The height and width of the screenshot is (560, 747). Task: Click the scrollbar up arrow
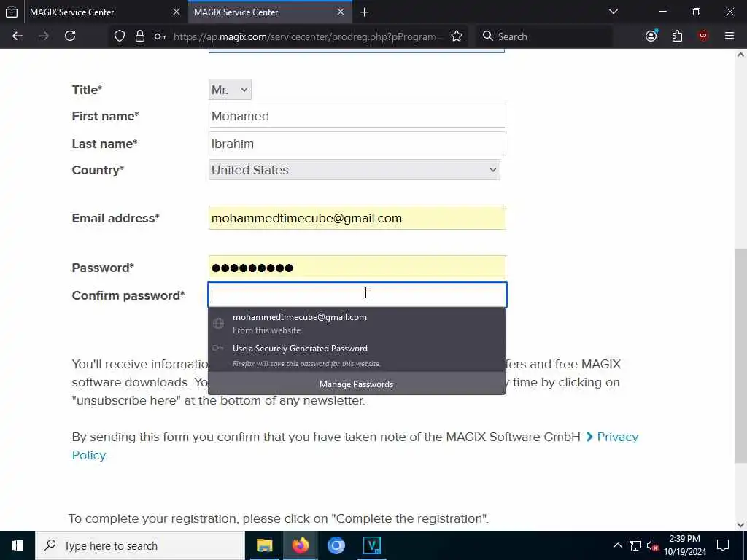(740, 55)
